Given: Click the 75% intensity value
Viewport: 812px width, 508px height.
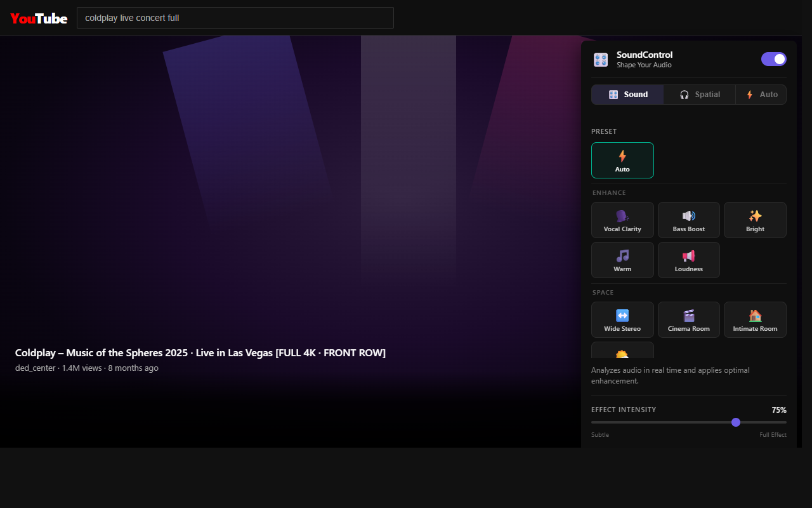Looking at the screenshot, I should coord(779,410).
